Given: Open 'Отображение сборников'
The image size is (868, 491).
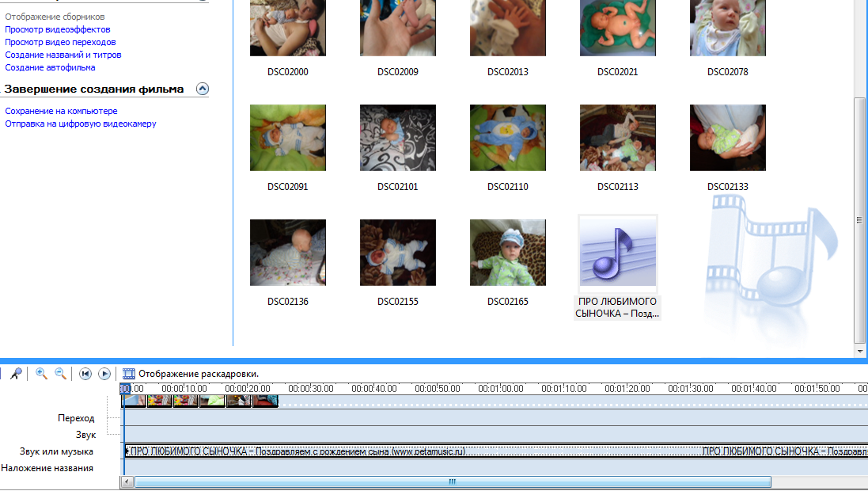Looking at the screenshot, I should point(55,17).
